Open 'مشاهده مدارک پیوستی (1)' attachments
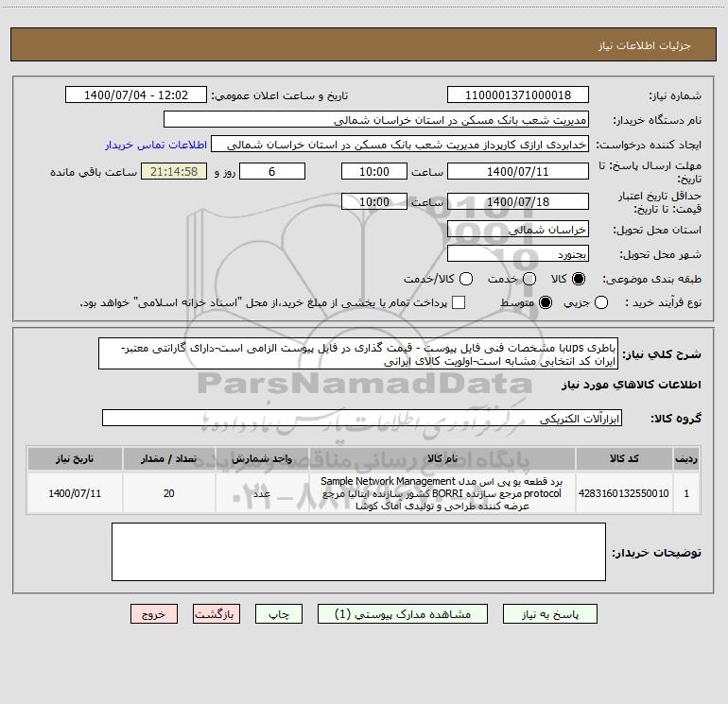 (x=403, y=614)
